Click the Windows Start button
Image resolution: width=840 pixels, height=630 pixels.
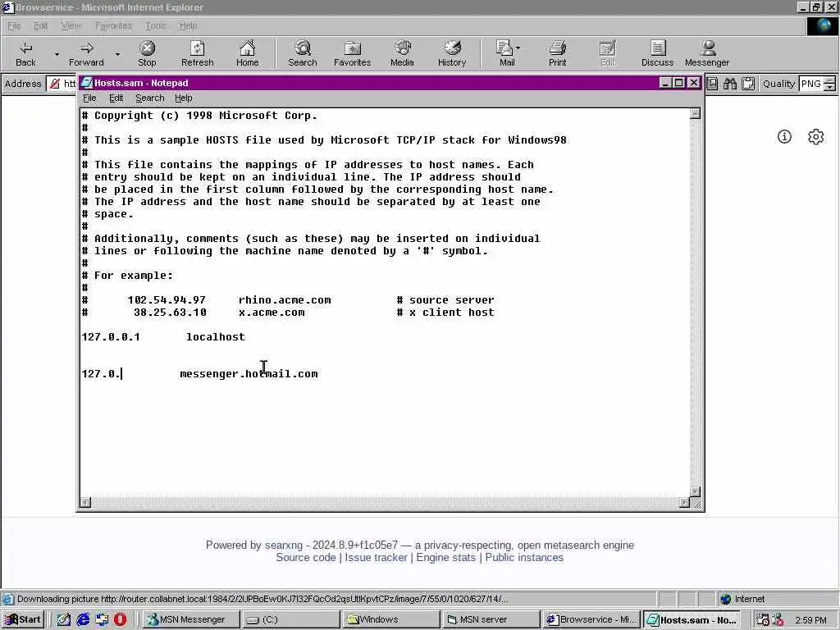click(x=22, y=619)
